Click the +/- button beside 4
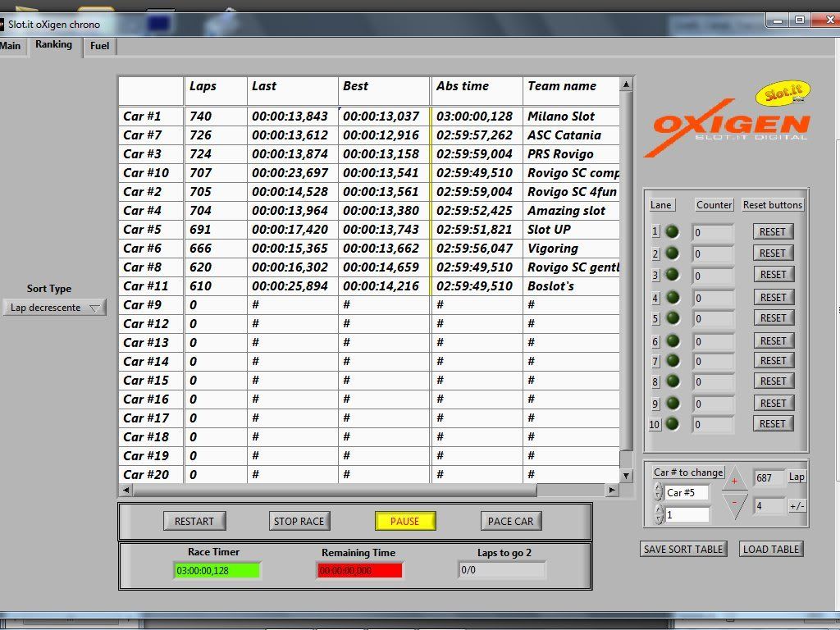The height and width of the screenshot is (630, 840). 796,505
